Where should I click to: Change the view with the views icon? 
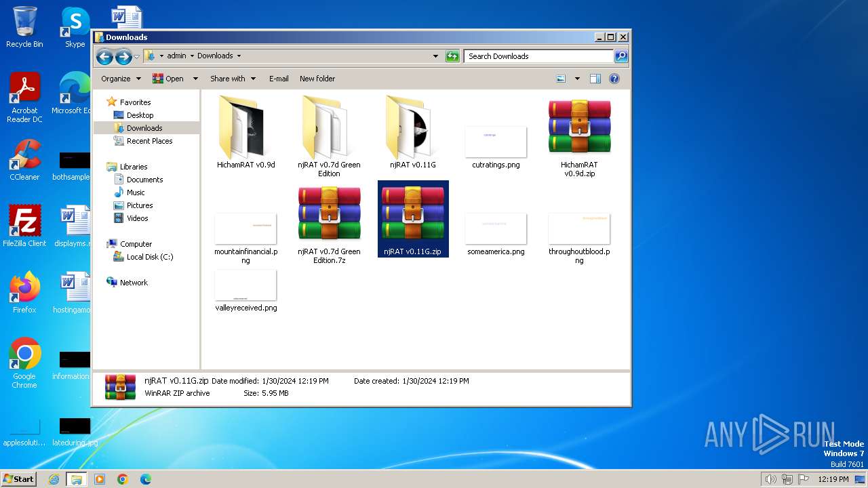click(561, 79)
